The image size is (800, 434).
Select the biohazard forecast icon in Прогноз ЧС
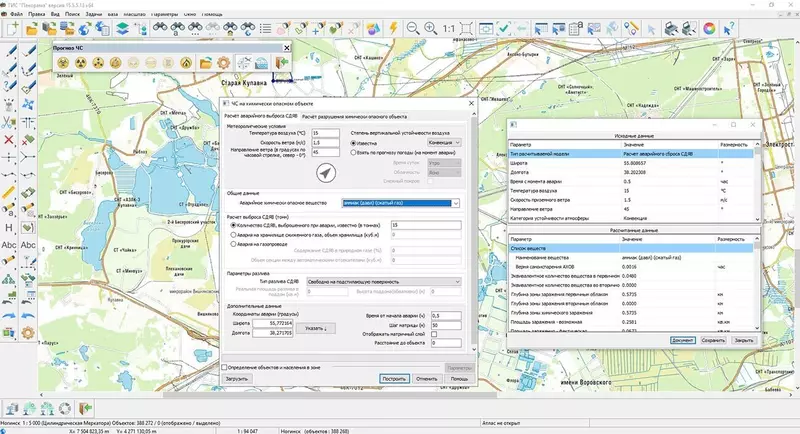63,63
